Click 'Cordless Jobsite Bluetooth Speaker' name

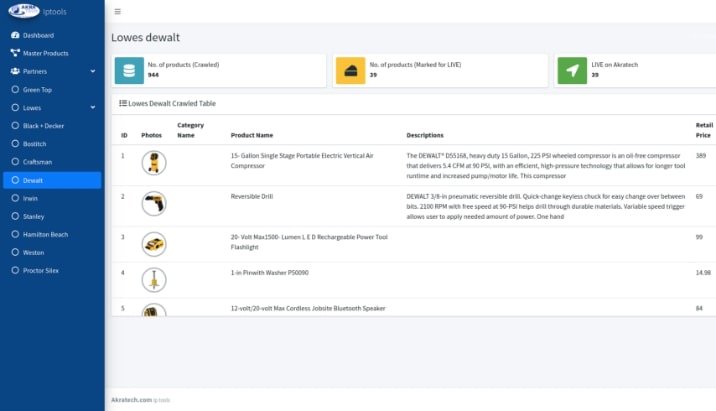[308, 308]
